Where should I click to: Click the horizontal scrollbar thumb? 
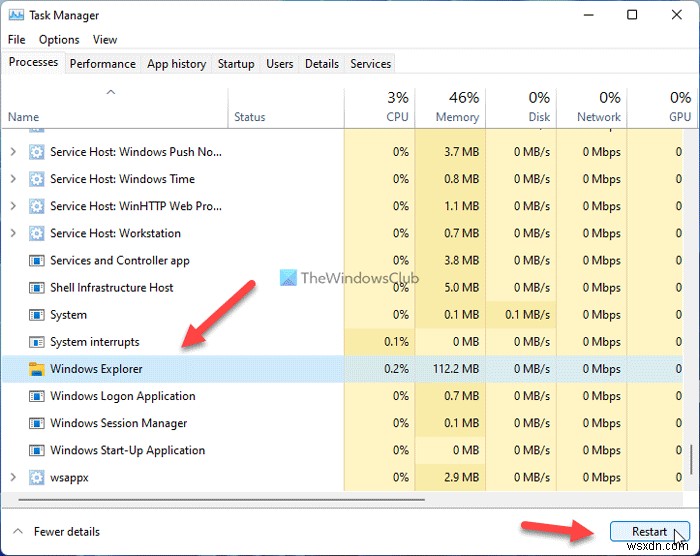point(221,499)
